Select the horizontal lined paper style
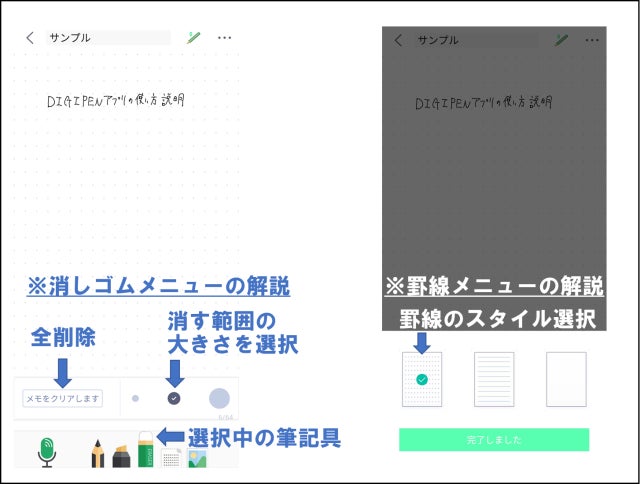Screen dimensions: 640x484 click(x=494, y=379)
